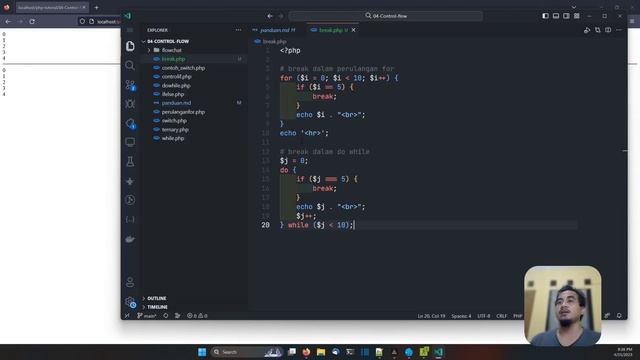Click the split editor icon
640x360 pixels.
pyautogui.click(x=608, y=30)
